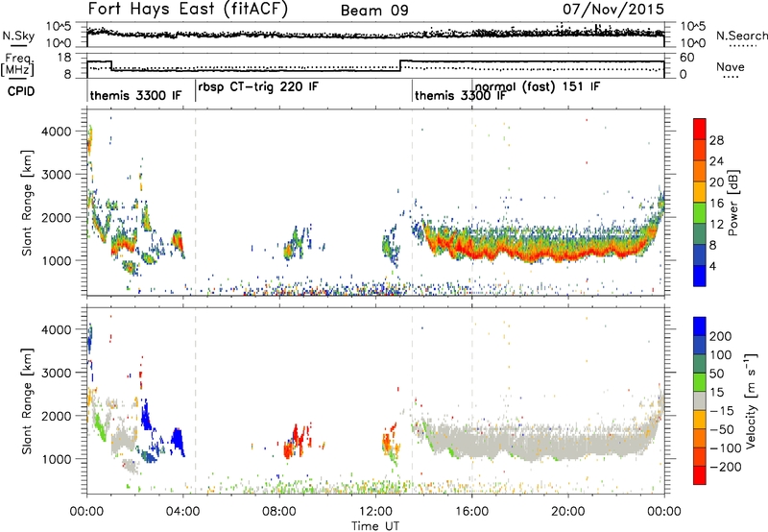
Task: Click the '28' Power colorbar label
Action: pos(716,140)
